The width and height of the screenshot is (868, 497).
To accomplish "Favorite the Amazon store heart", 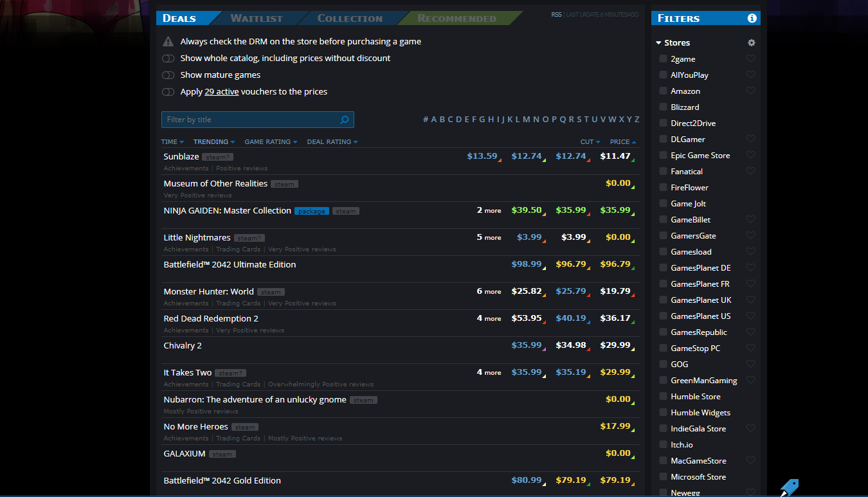I will [x=750, y=91].
